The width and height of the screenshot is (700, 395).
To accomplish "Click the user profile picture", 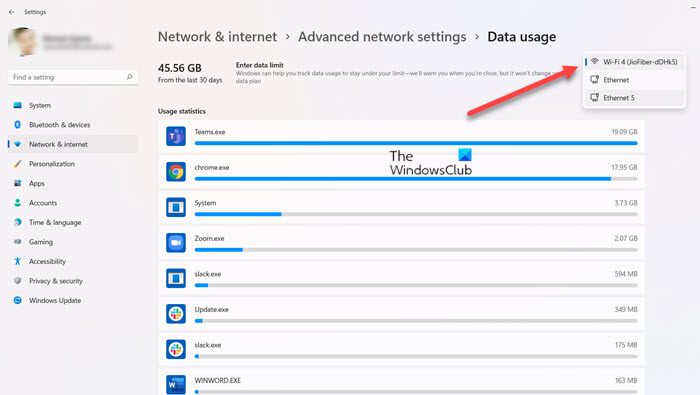I will tap(22, 42).
